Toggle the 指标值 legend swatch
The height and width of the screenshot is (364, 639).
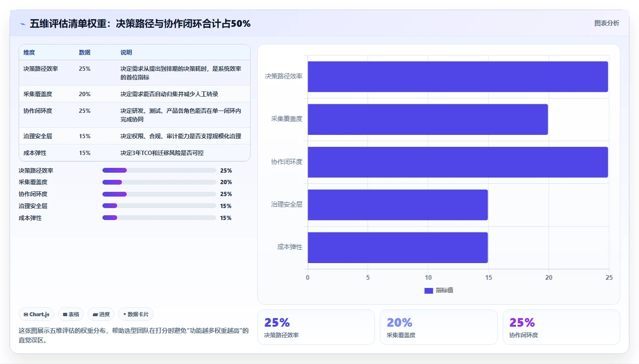pyautogui.click(x=429, y=290)
